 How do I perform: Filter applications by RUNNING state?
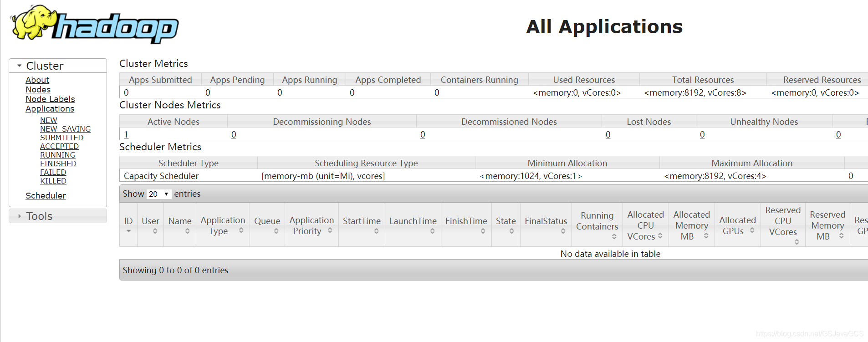coord(58,155)
